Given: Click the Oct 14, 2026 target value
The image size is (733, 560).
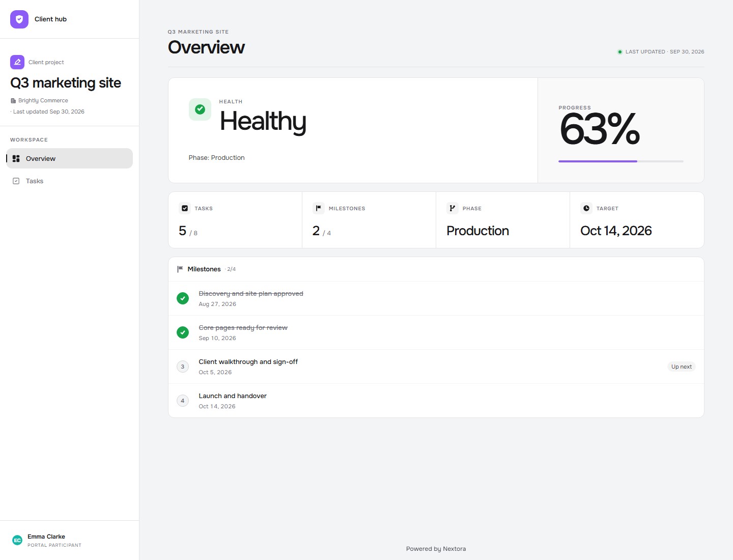Looking at the screenshot, I should pos(616,231).
